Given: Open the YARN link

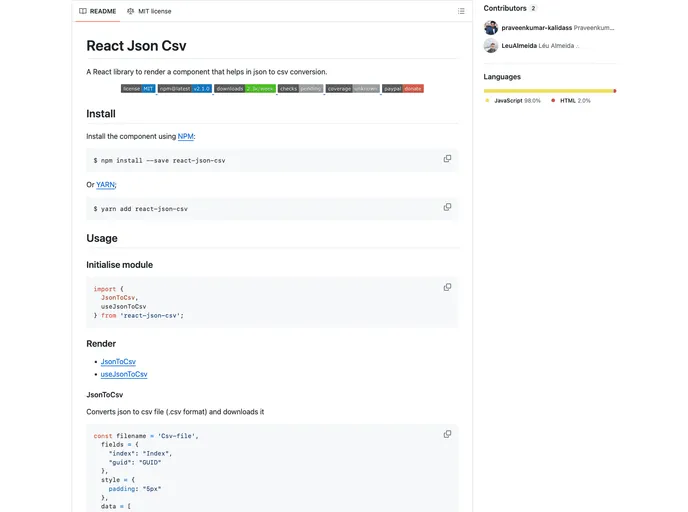Looking at the screenshot, I should [x=105, y=185].
